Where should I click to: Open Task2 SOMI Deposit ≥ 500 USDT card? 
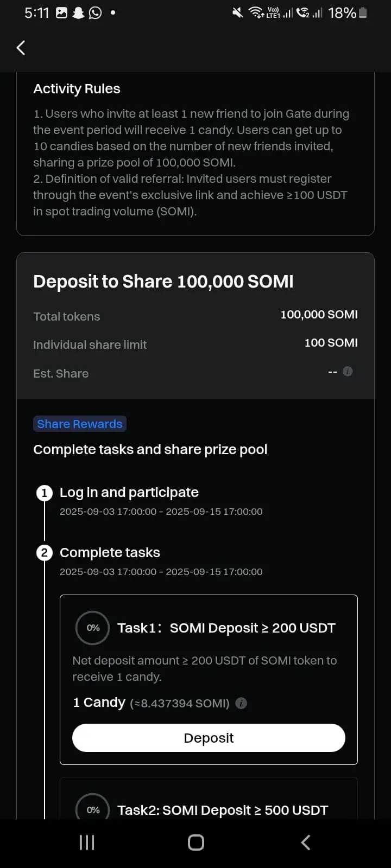(x=209, y=798)
